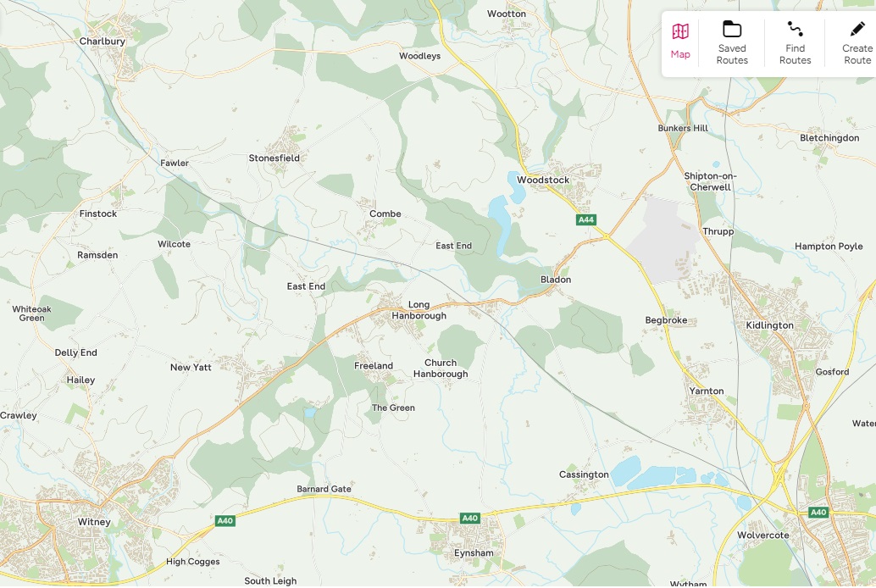Start Create Route pencil icon

tap(857, 29)
